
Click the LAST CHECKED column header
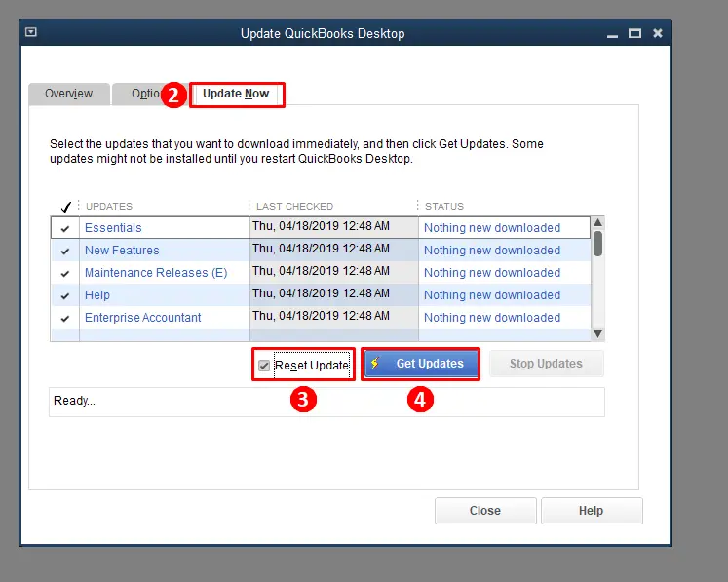click(x=295, y=207)
